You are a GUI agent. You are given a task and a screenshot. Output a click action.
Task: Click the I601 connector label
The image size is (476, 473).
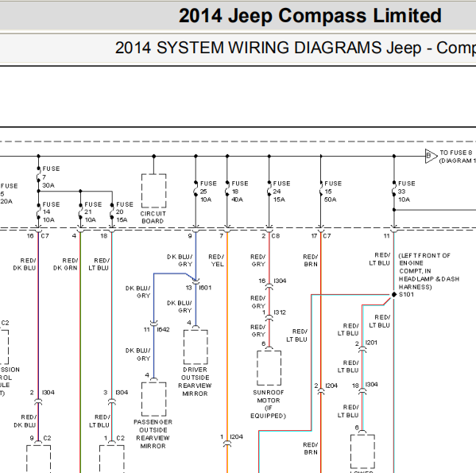tap(205, 288)
